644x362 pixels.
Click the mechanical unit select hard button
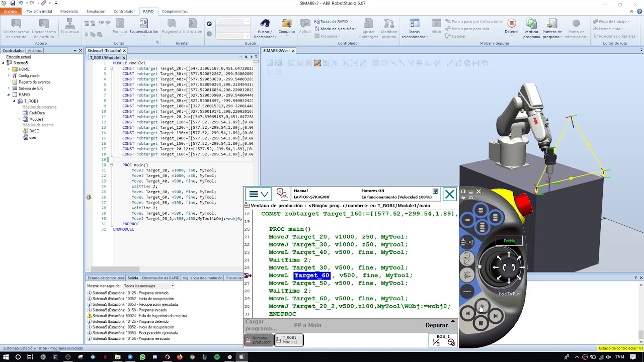(467, 242)
